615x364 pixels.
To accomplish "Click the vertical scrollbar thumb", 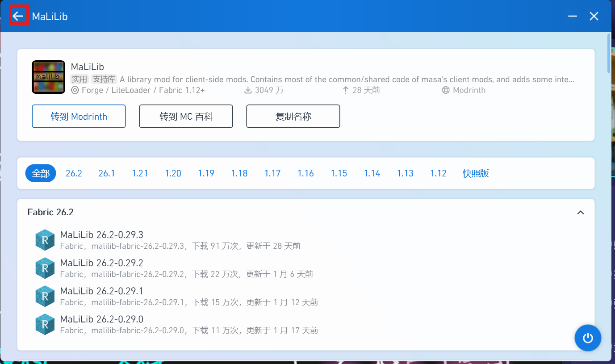I will [609, 53].
